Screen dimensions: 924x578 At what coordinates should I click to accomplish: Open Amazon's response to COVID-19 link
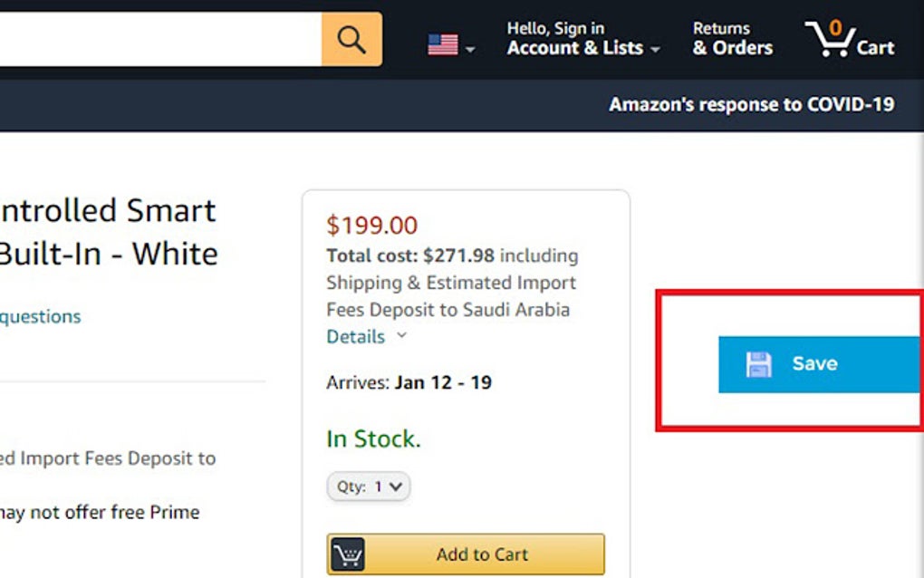pyautogui.click(x=751, y=104)
